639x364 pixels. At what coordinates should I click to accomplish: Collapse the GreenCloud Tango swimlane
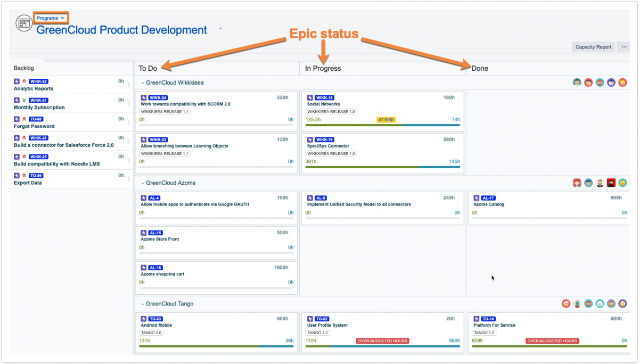[143, 304]
